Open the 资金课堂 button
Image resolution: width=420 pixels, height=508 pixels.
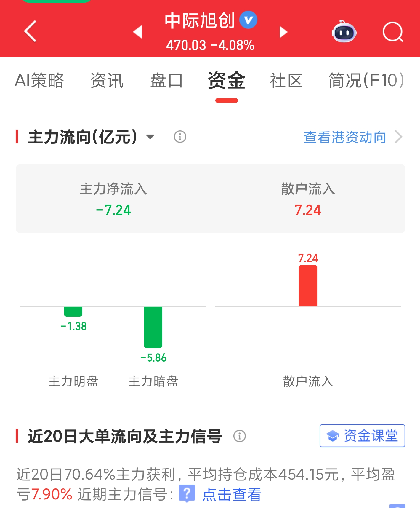[362, 436]
